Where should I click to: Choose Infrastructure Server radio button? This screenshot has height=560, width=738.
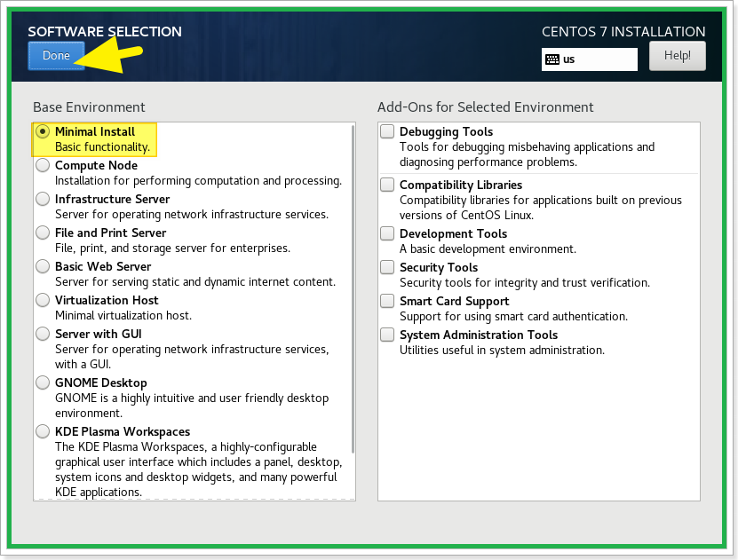pos(43,199)
